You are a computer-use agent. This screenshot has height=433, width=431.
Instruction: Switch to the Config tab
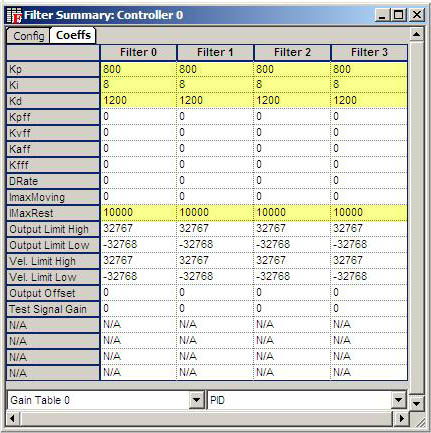pyautogui.click(x=28, y=36)
